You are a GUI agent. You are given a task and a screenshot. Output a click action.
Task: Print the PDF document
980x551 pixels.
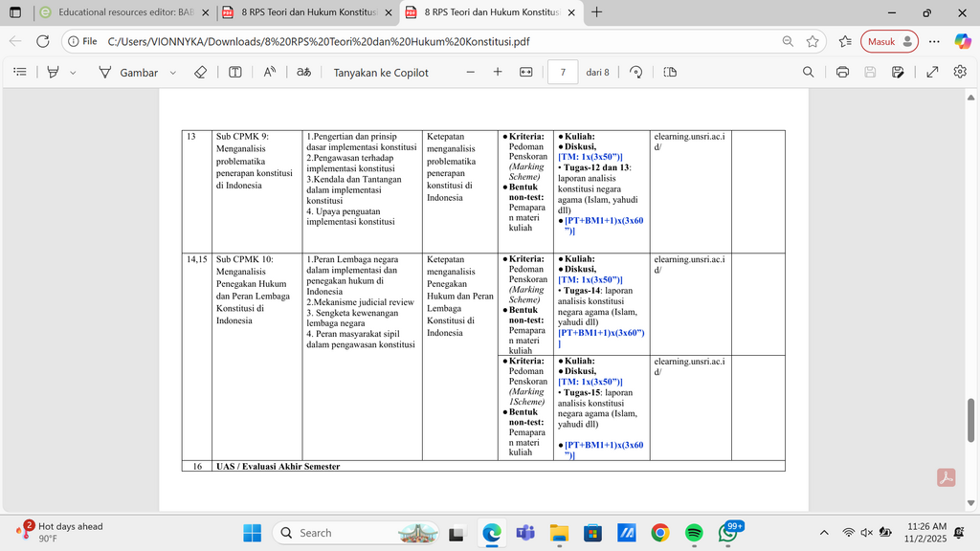pyautogui.click(x=842, y=73)
